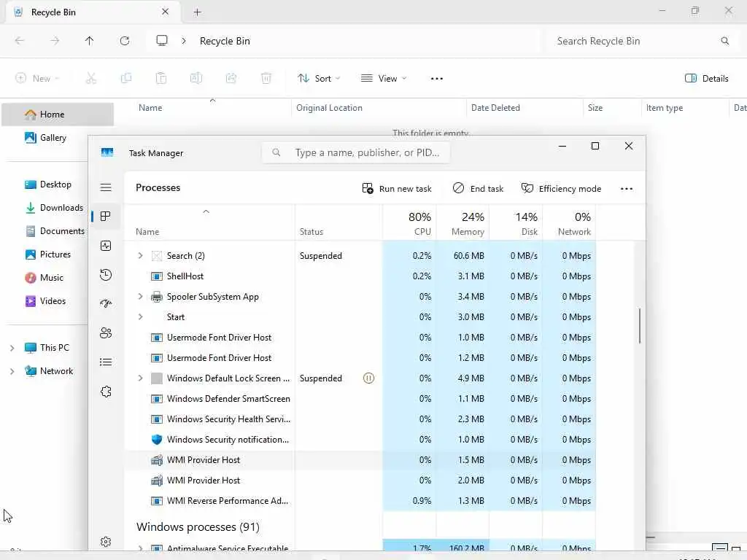This screenshot has width=747, height=560.
Task: Click the suspended pause icon for Windows Default Lock Screen
Action: [368, 378]
